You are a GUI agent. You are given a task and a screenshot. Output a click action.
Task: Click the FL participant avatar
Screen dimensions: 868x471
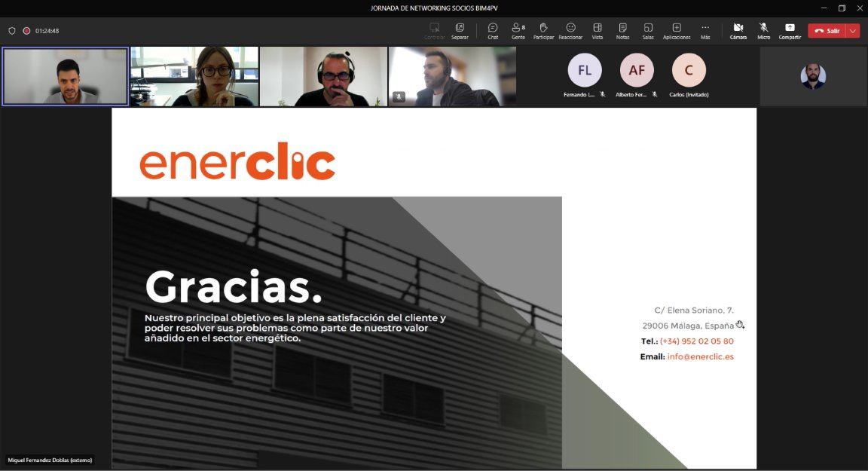tap(585, 70)
